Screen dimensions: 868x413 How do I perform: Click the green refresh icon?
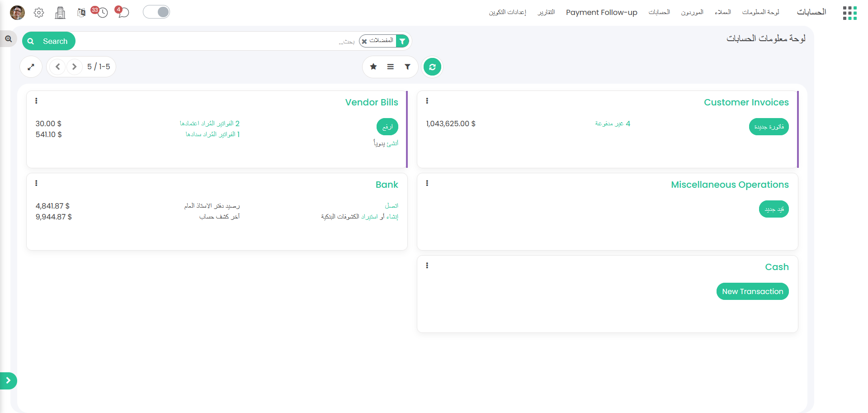click(x=432, y=67)
